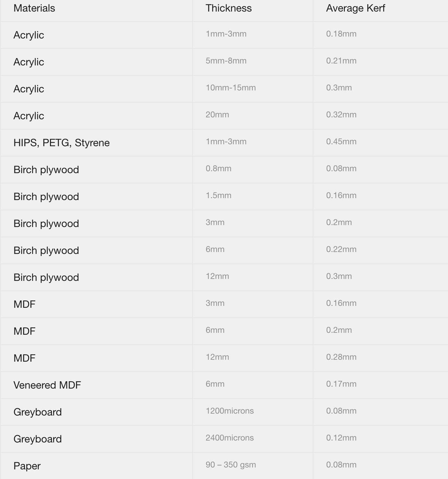The width and height of the screenshot is (448, 479).
Task: Click the 0.21mm kerf value for Acrylic
Action: pyautogui.click(x=341, y=61)
